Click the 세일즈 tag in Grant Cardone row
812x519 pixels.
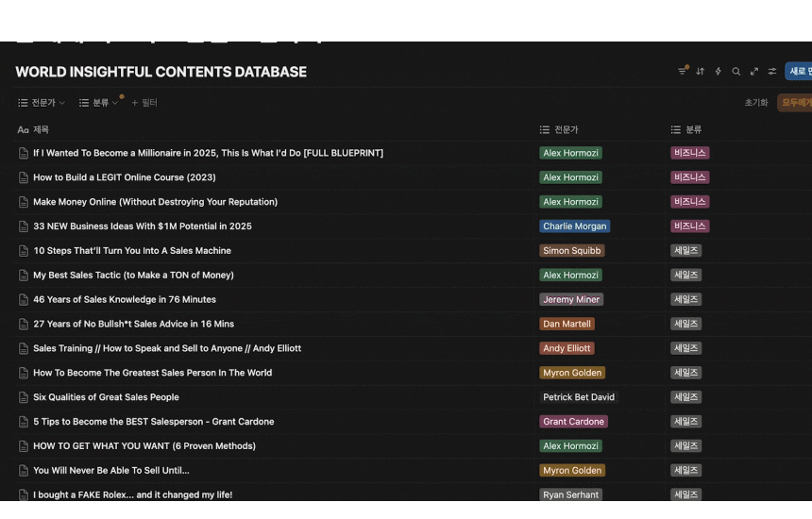pyautogui.click(x=685, y=422)
